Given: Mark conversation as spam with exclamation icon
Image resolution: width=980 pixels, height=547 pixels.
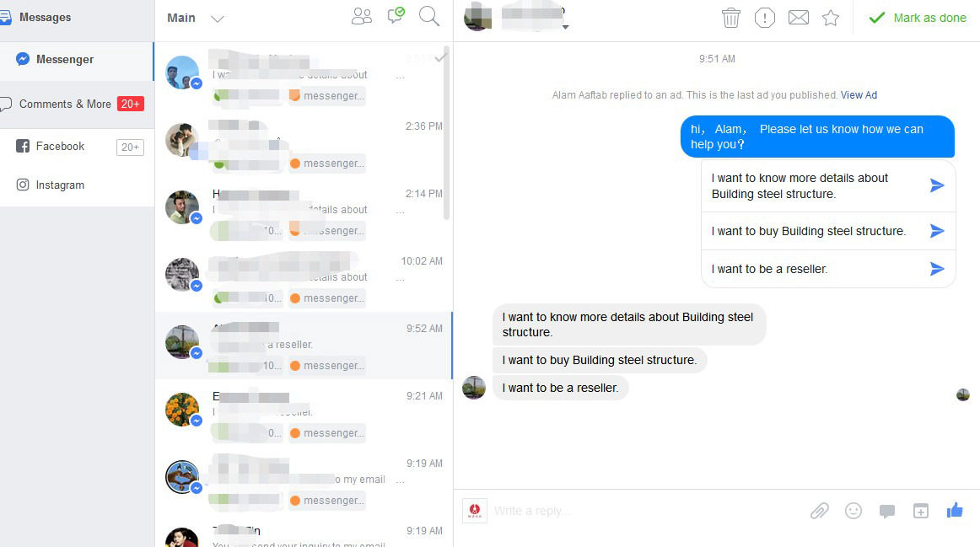Looking at the screenshot, I should tap(764, 18).
